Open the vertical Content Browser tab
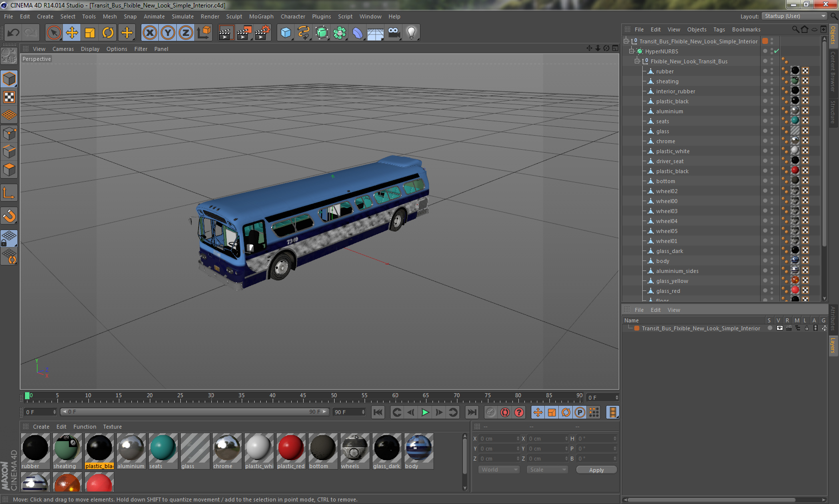Viewport: 839px width, 504px height. click(x=833, y=71)
